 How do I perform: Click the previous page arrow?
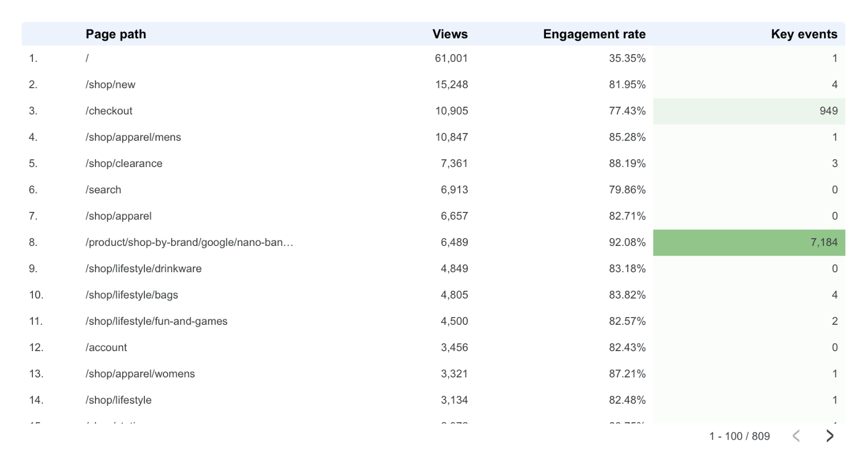(x=796, y=436)
